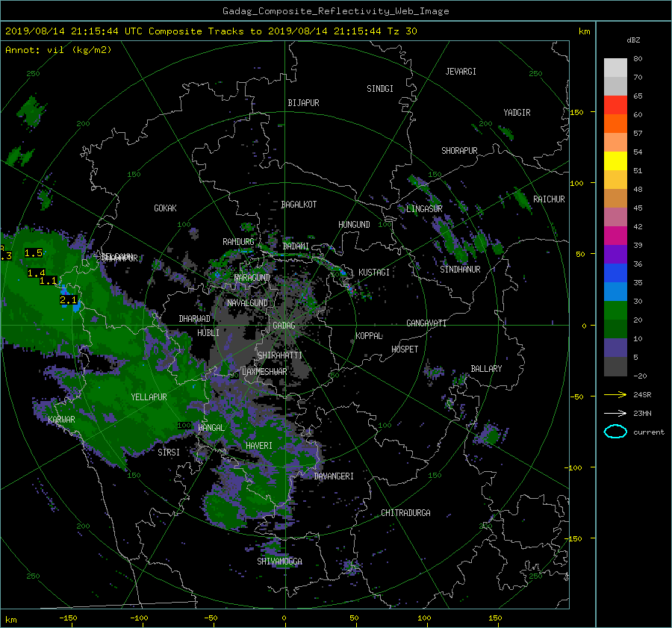Viewport: 672px width, 628px height.
Task: Select the dark grey 5 dBZ swatch
Action: click(x=615, y=366)
